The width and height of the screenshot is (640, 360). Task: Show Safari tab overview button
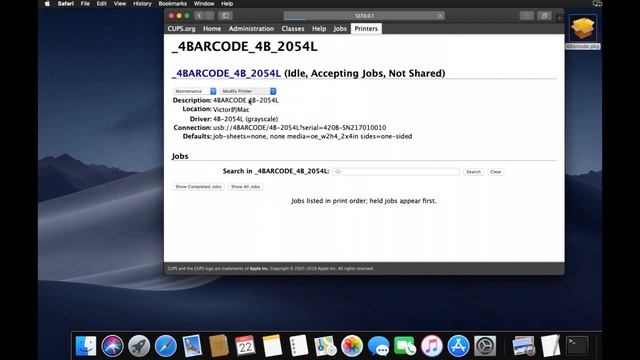[x=544, y=16]
